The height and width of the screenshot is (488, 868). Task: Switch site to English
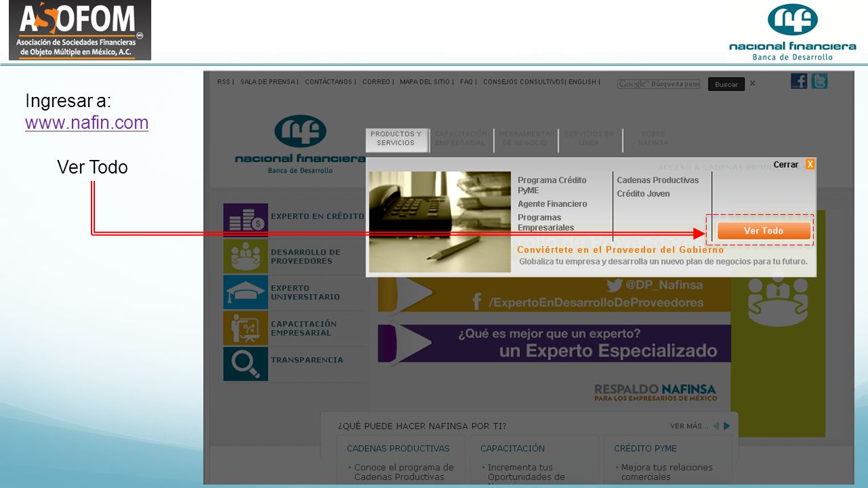click(x=583, y=82)
